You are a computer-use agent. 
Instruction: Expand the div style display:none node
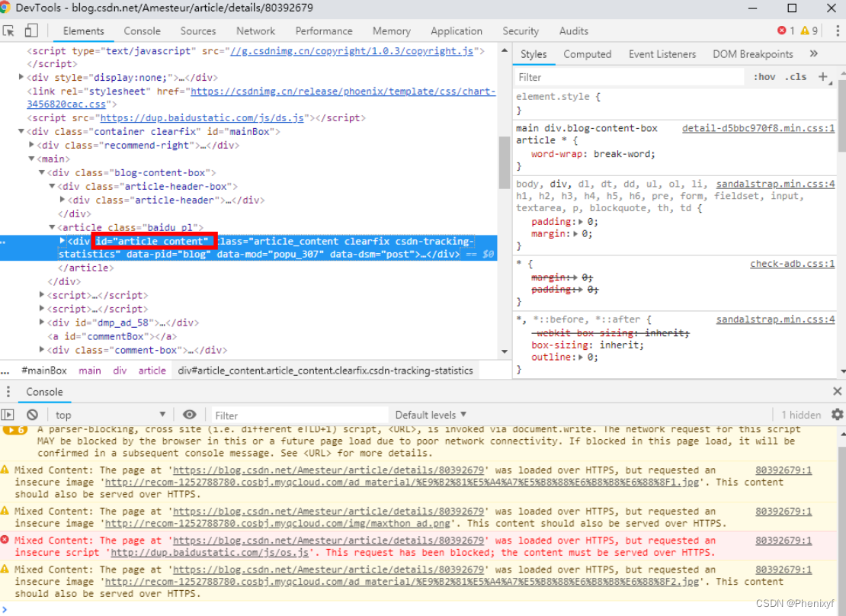coord(21,77)
